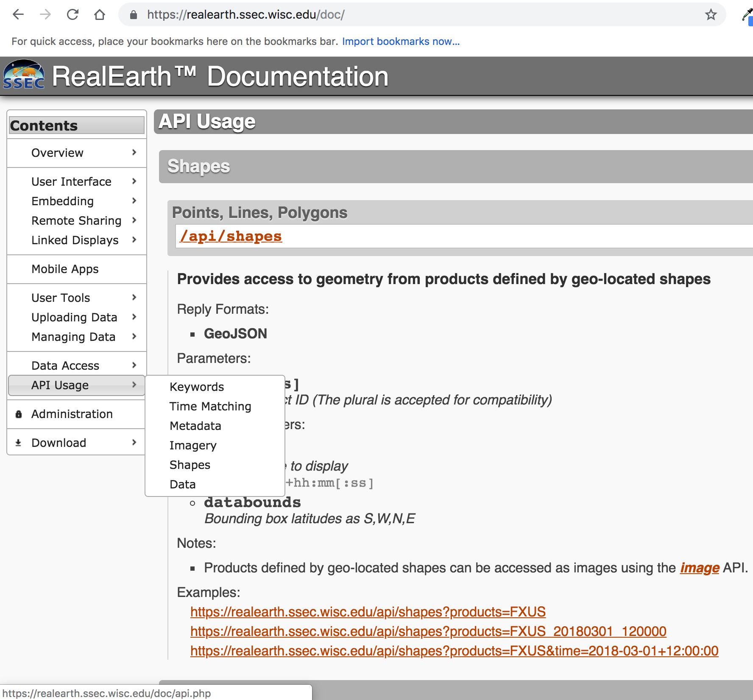Expand the Overview chevron
This screenshot has height=700, width=753.
tap(134, 152)
